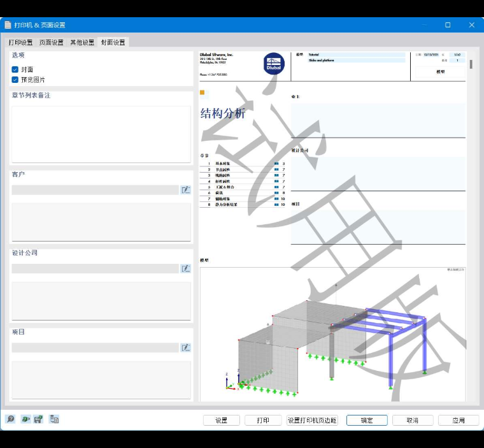484x448 pixels.
Task: Open the help search icon at bottom left
Action: (x=10, y=419)
